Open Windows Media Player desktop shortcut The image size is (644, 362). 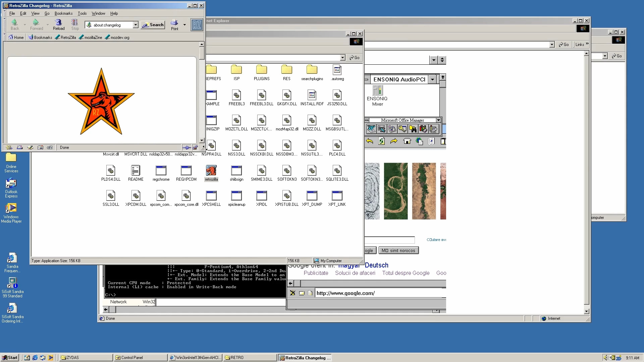click(11, 213)
